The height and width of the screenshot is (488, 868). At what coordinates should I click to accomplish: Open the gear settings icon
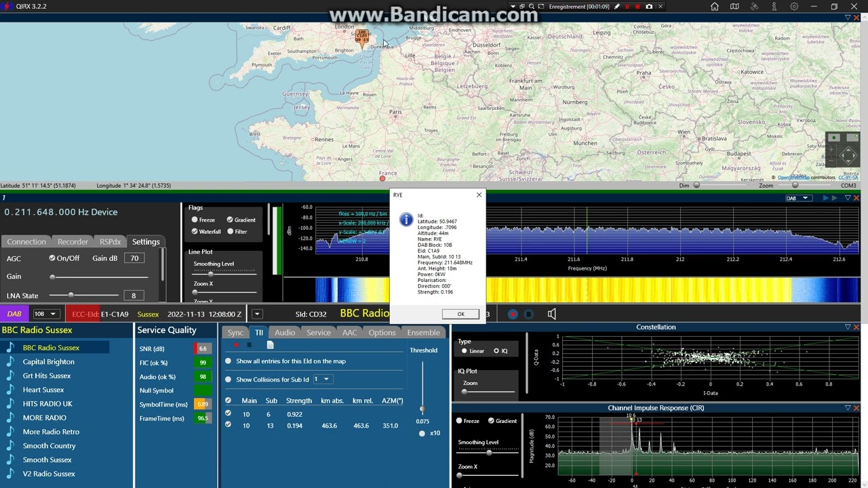click(x=794, y=7)
